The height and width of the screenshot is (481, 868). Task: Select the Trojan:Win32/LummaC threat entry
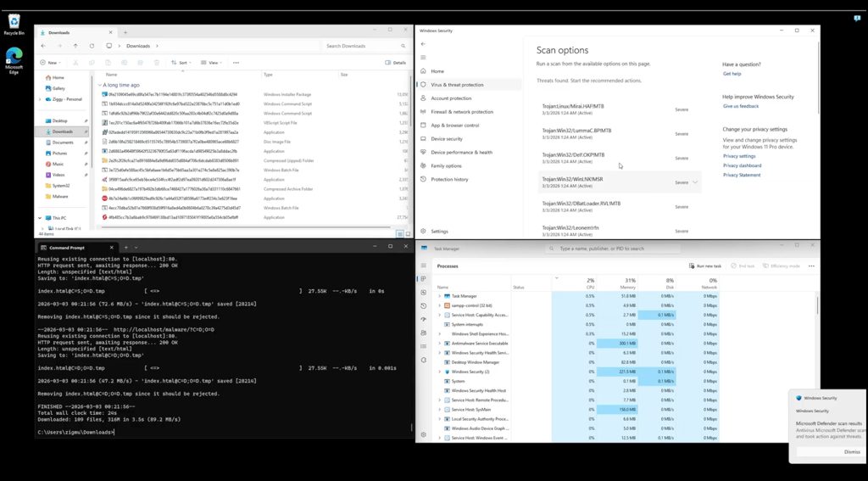coord(620,133)
